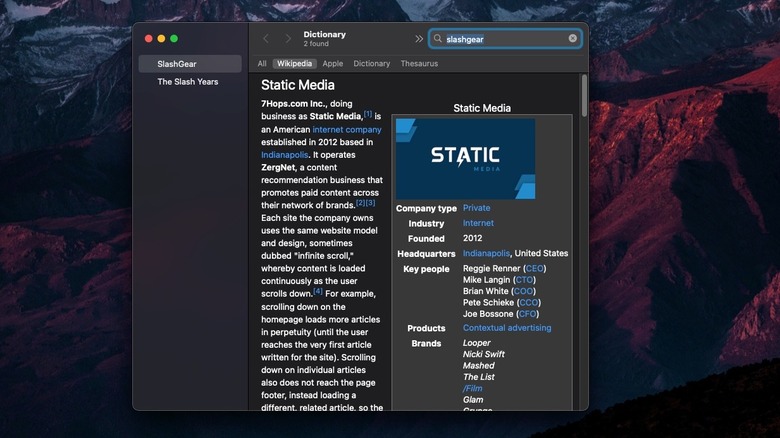Open the Thesaurus source tab
This screenshot has width=780, height=438.
(x=419, y=64)
